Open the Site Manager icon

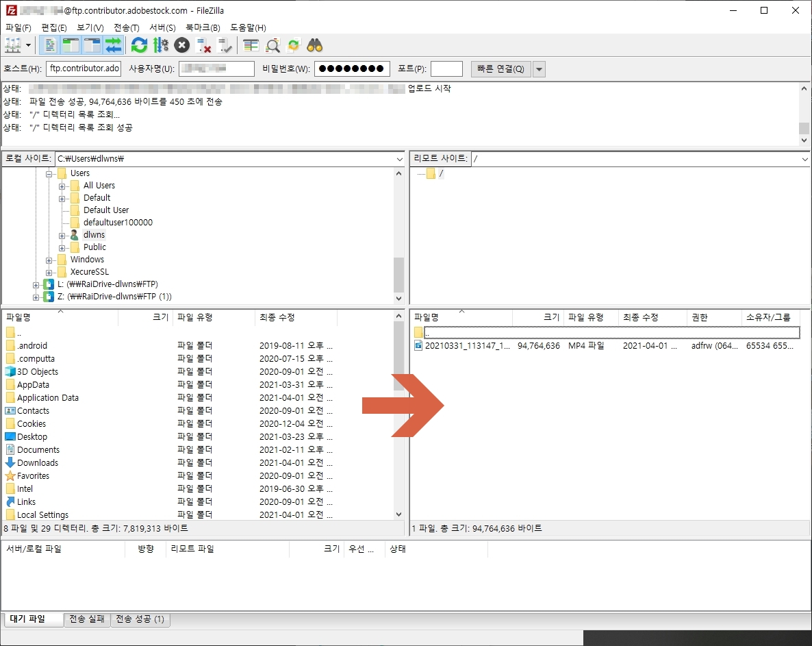[x=13, y=46]
